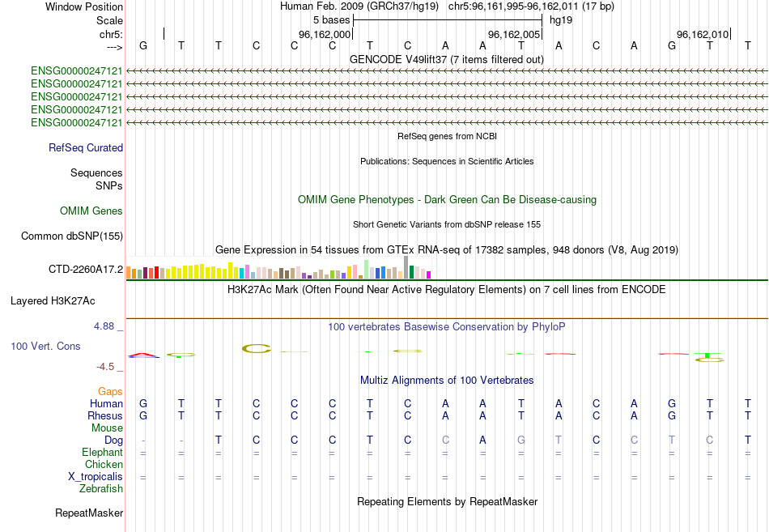
Task: Open the Layered H3K27Ac track label
Action: tap(53, 301)
